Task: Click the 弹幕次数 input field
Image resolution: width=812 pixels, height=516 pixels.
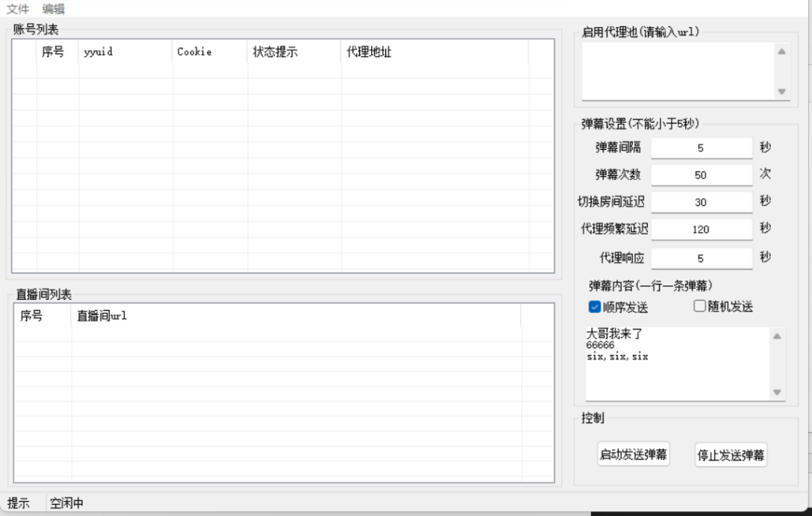Action: coord(701,175)
